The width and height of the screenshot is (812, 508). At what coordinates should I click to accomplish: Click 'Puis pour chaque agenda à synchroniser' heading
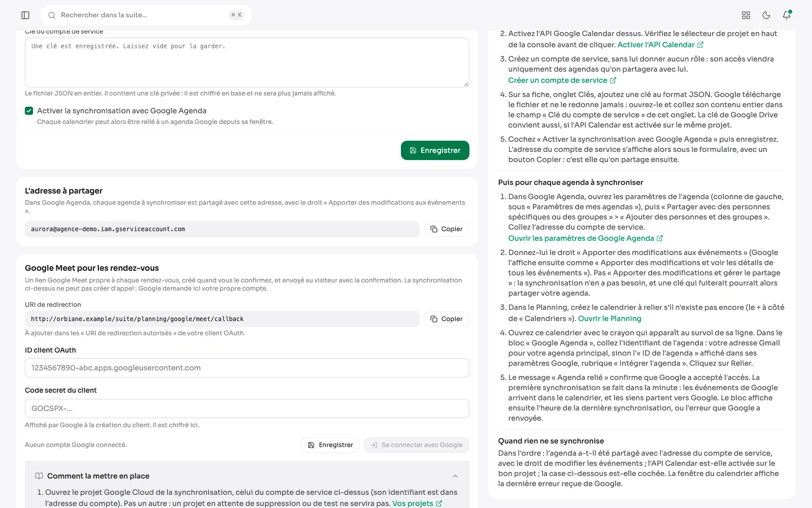tap(570, 182)
